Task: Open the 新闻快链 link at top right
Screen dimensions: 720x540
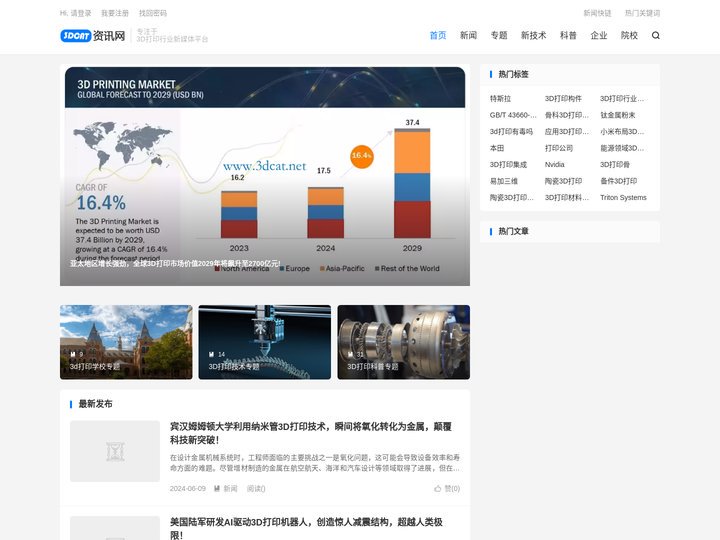Action: pyautogui.click(x=597, y=13)
